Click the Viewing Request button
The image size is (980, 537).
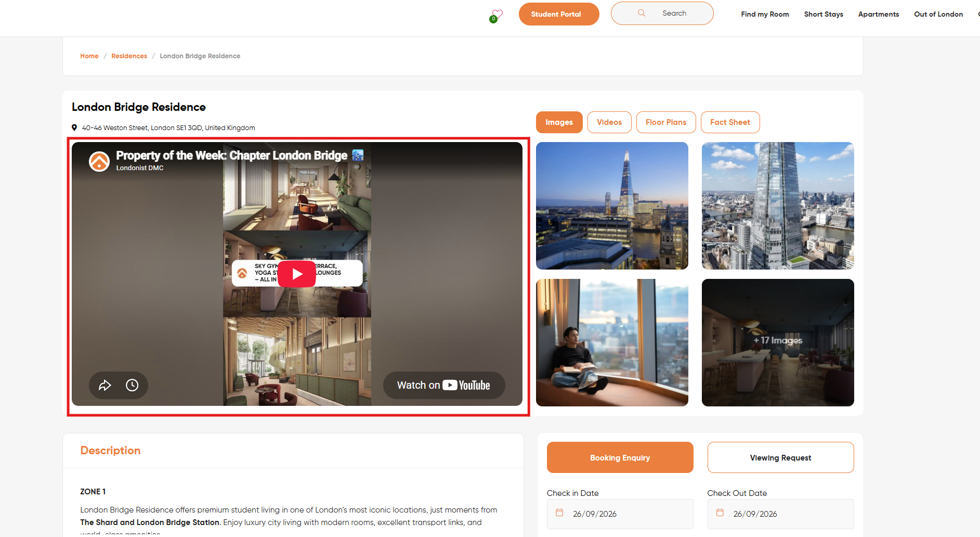pyautogui.click(x=780, y=457)
